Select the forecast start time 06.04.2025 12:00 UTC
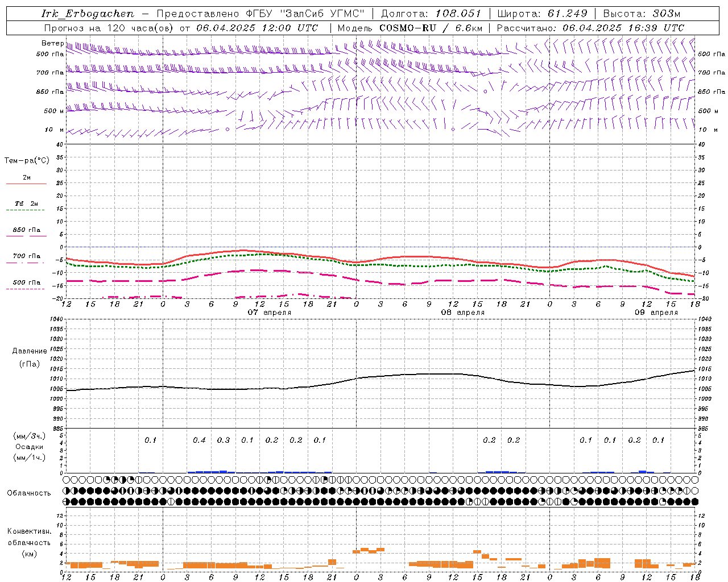Screen dimensions: 728x582 click(x=257, y=28)
